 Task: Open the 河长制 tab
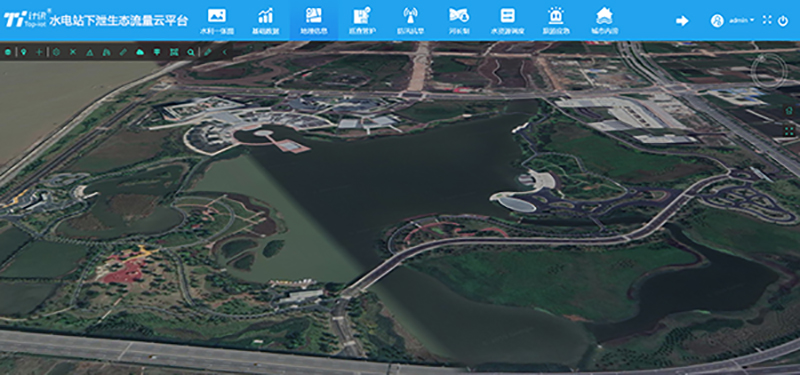(459, 20)
